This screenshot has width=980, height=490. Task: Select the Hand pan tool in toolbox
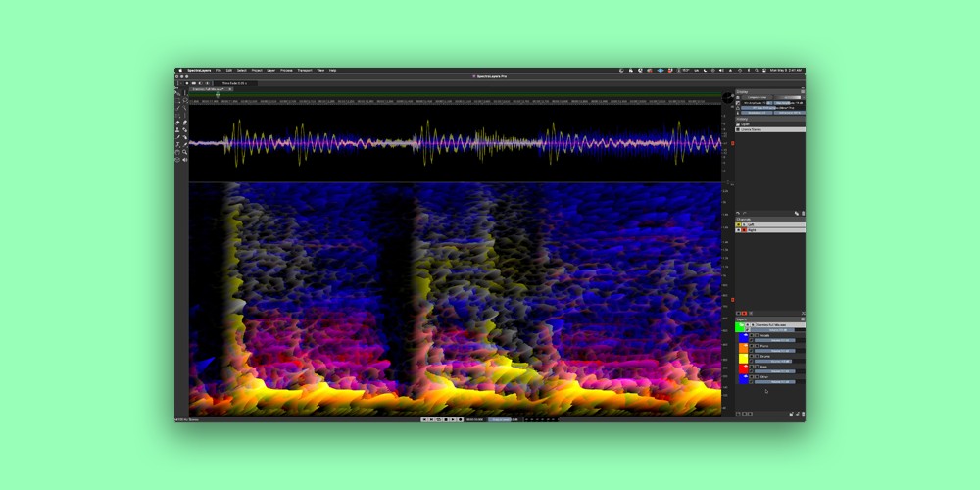pyautogui.click(x=177, y=152)
